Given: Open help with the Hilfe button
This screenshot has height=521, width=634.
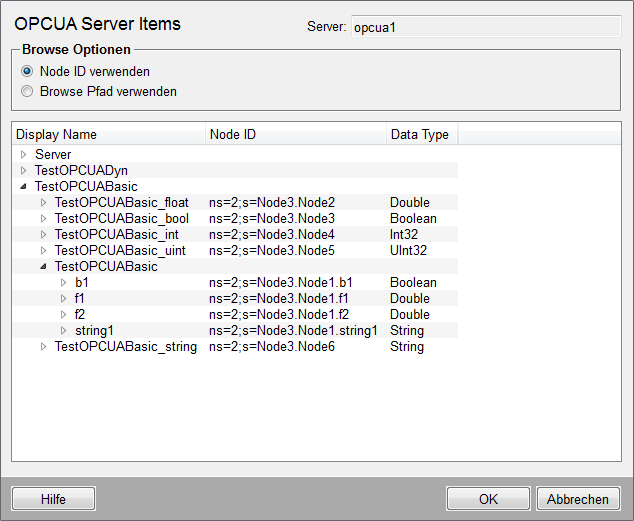Looking at the screenshot, I should point(53,499).
